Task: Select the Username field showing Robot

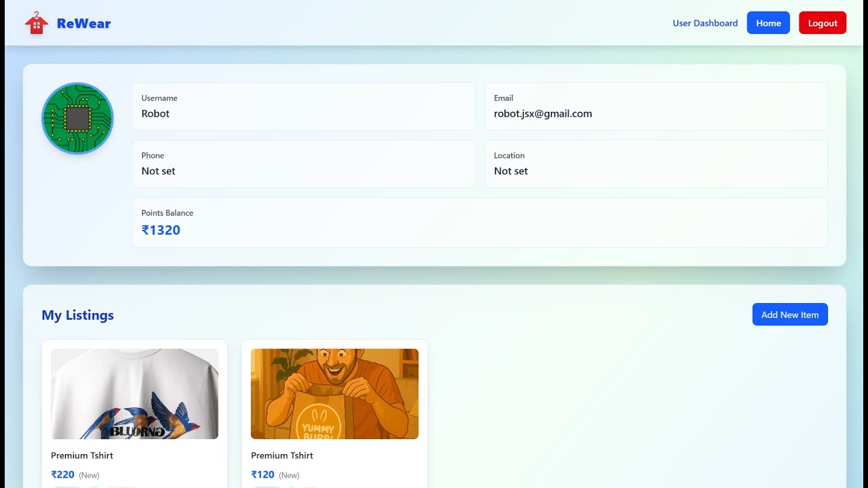Action: (x=304, y=106)
